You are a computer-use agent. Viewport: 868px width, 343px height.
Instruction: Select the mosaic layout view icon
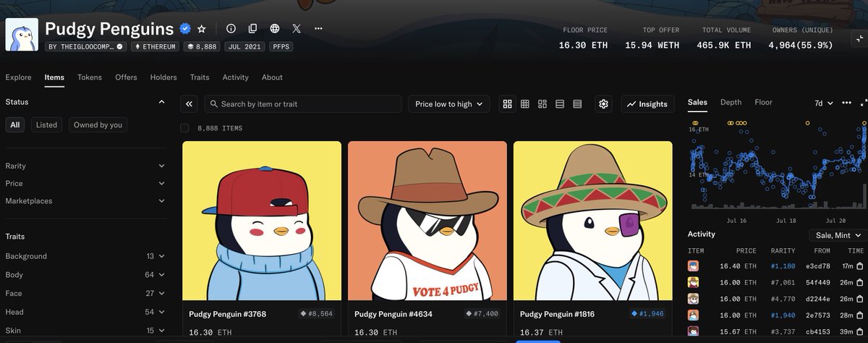click(542, 104)
